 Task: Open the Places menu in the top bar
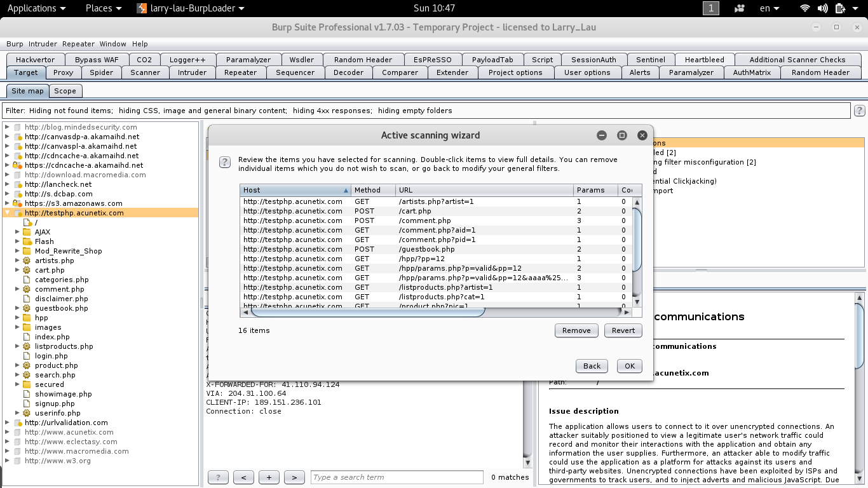pyautogui.click(x=103, y=8)
